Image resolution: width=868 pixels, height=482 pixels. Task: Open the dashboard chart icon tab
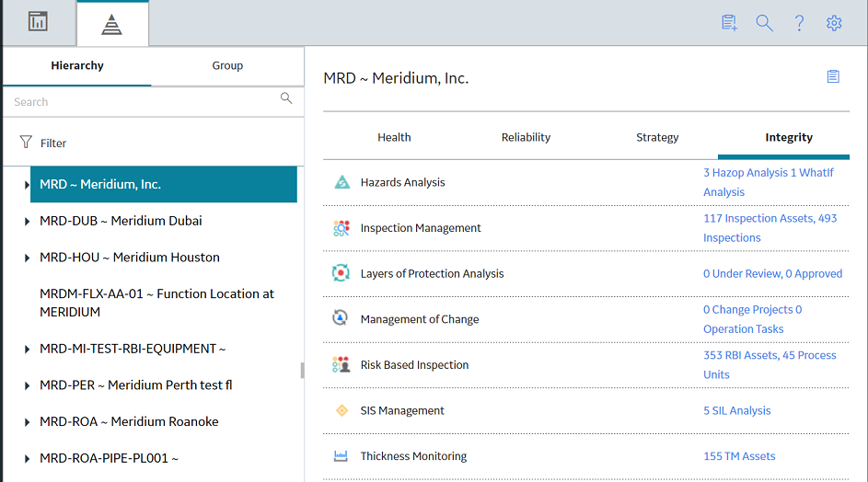coord(38,22)
